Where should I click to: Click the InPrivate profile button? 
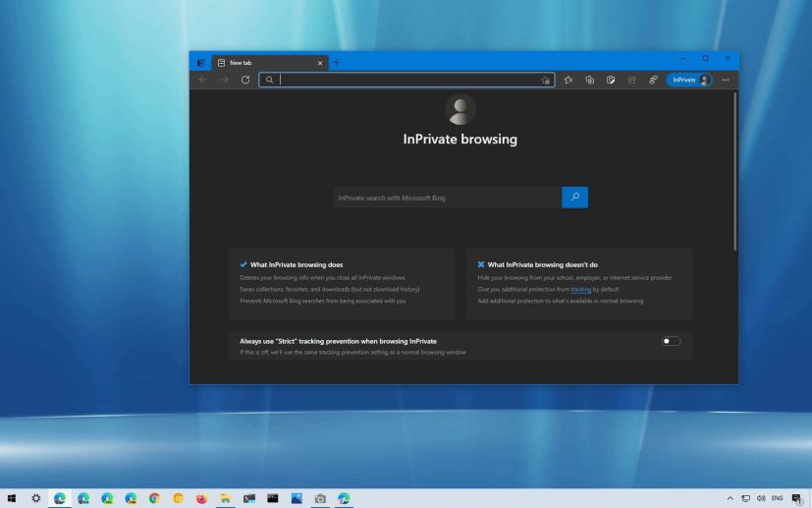(689, 80)
